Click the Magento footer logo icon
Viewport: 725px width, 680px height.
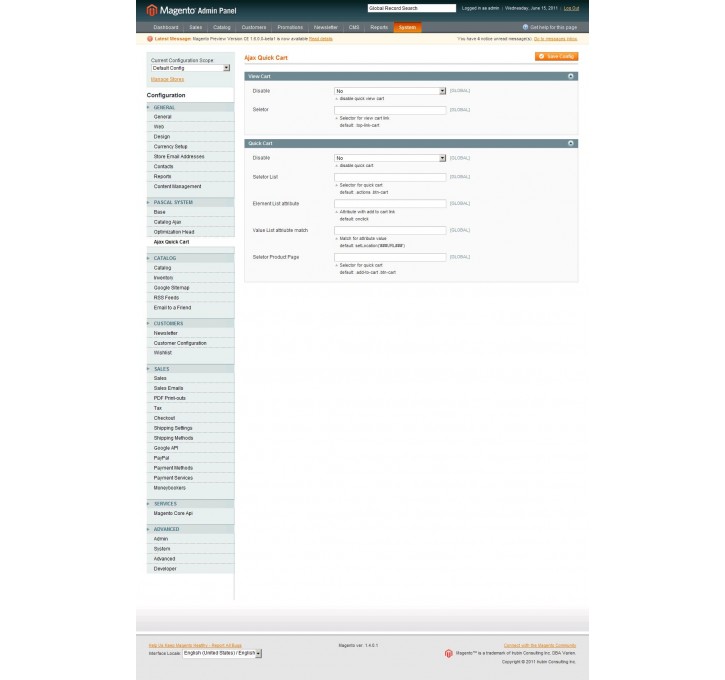click(x=449, y=653)
